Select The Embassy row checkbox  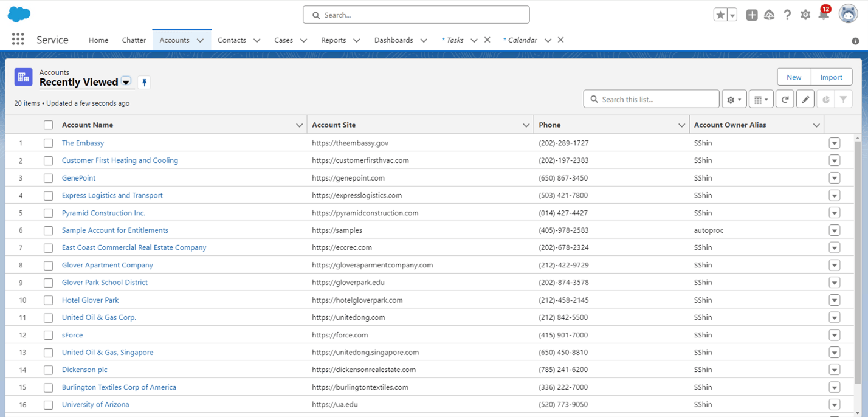coord(49,143)
